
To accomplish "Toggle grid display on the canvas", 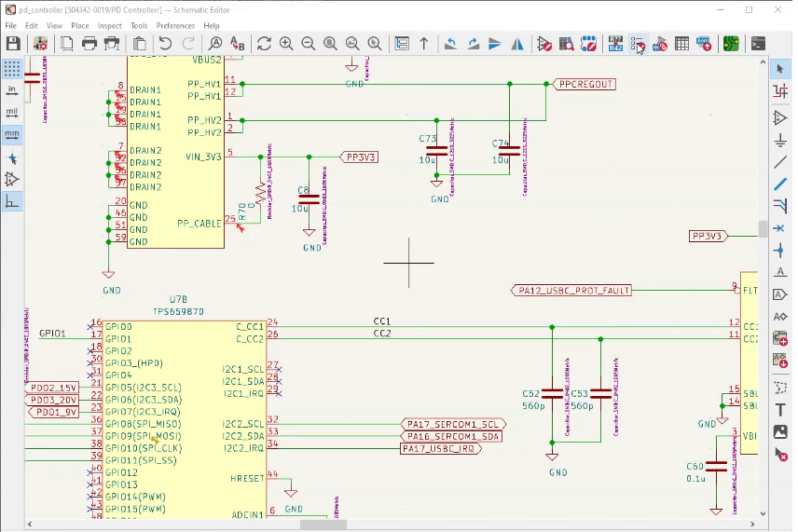I will tap(12, 69).
